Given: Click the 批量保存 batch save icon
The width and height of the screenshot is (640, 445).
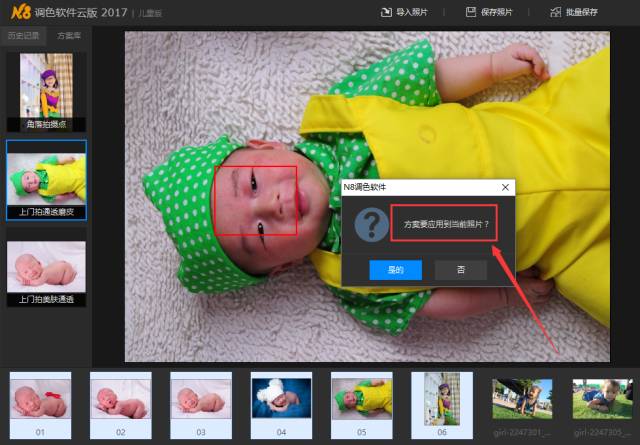Looking at the screenshot, I should pyautogui.click(x=554, y=12).
